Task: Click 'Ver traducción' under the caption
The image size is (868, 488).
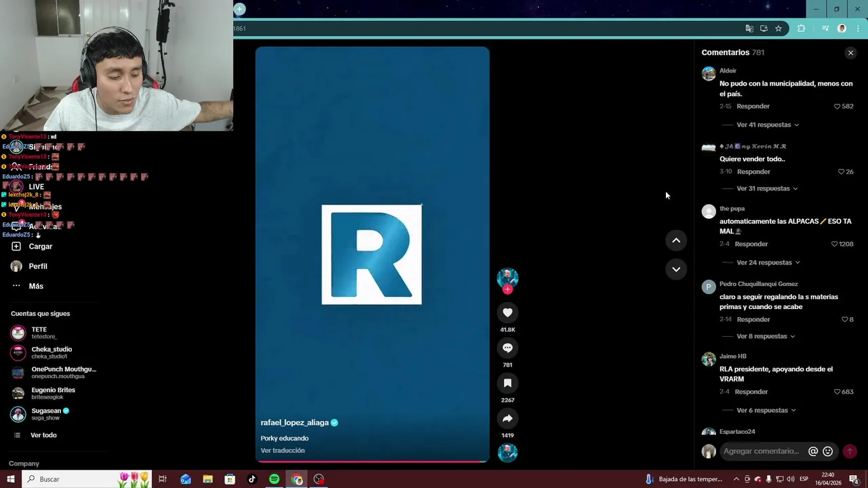Action: point(283,451)
